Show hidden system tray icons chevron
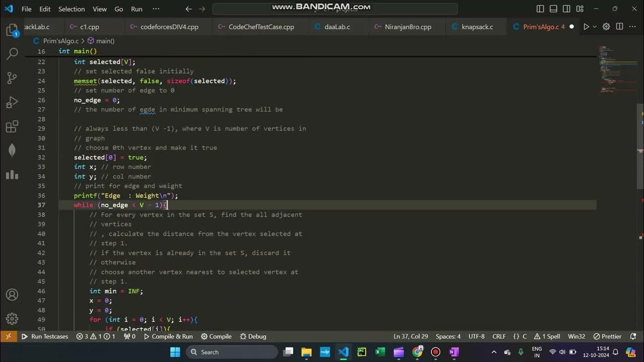The image size is (644, 362). pyautogui.click(x=494, y=352)
